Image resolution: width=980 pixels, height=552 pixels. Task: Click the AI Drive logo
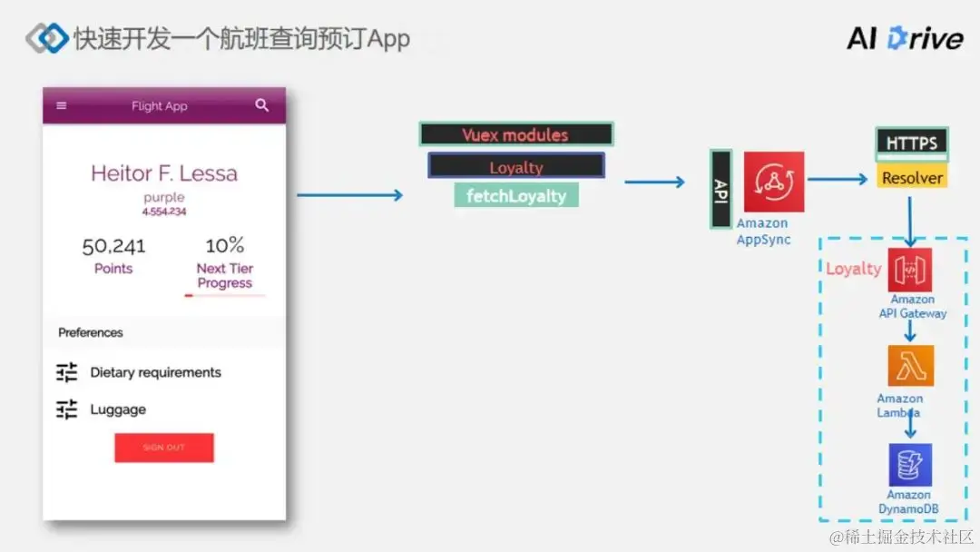905,39
